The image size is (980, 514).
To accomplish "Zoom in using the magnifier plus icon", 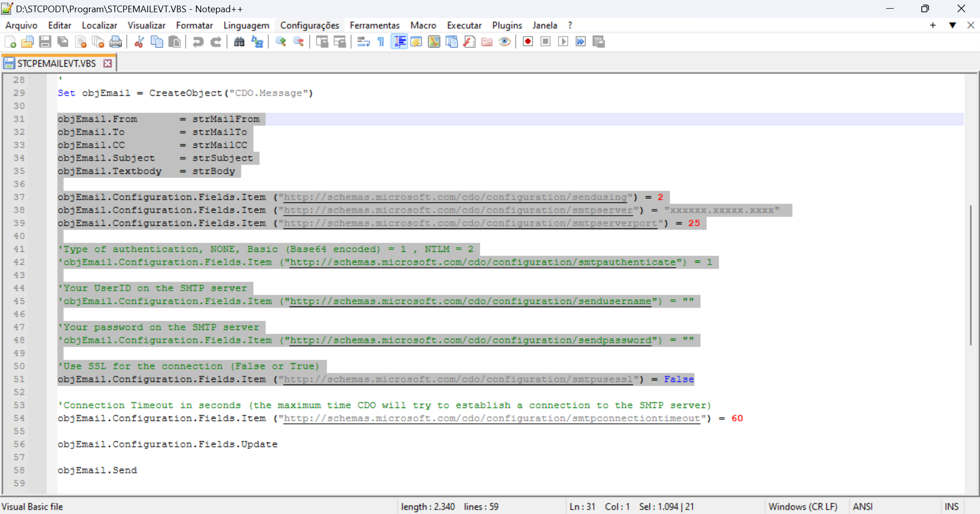I will pos(281,42).
